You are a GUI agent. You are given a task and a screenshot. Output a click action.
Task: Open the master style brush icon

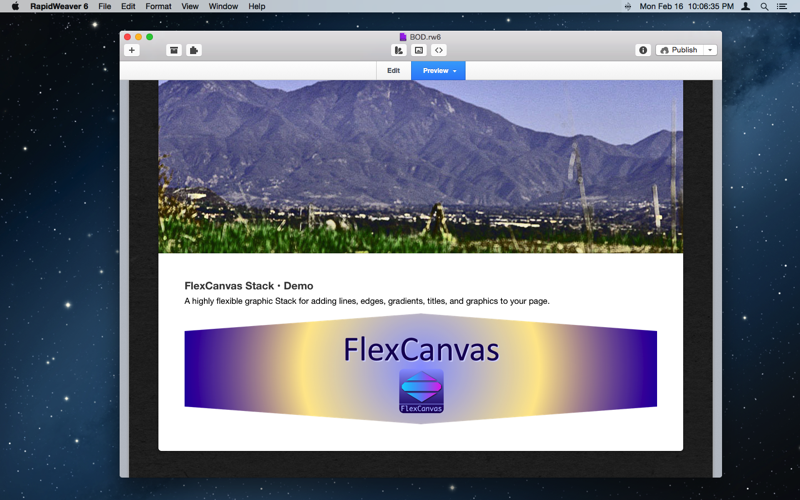[x=399, y=50]
